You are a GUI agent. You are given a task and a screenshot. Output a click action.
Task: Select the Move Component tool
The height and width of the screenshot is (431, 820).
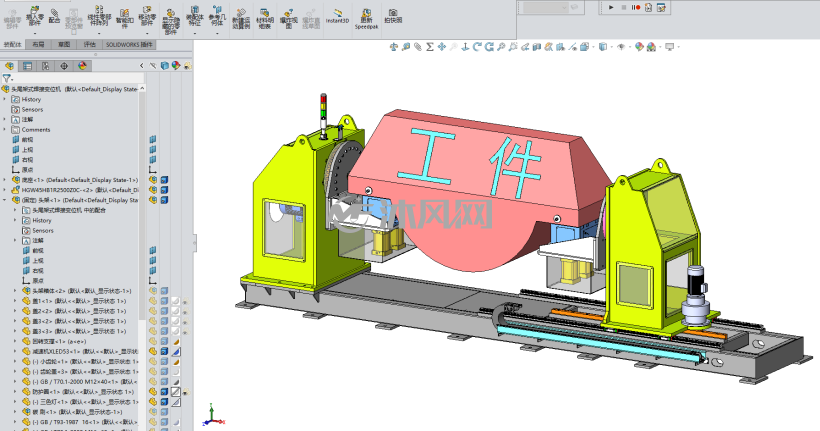click(147, 16)
